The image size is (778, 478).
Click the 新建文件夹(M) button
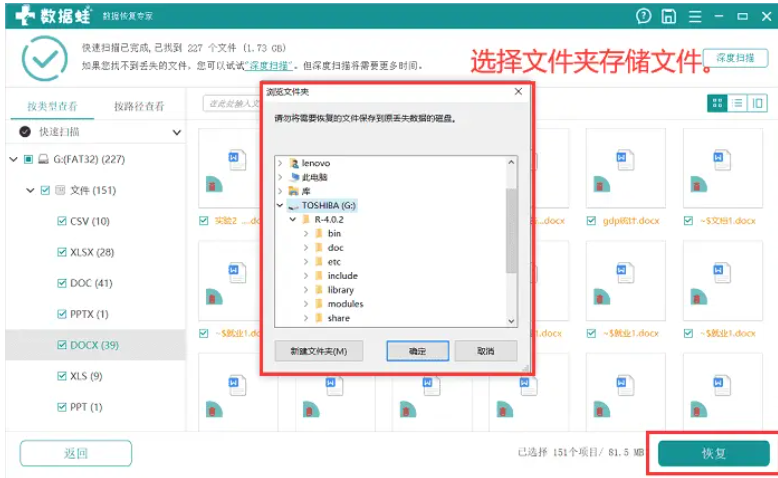click(319, 351)
